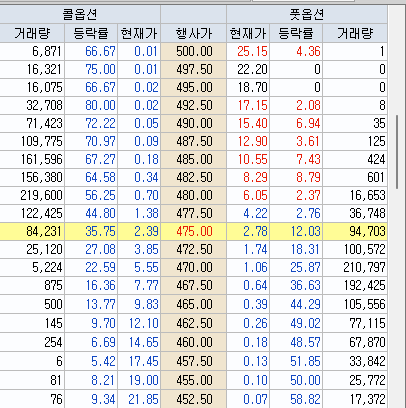Click put price 4.22 at 477.50

(248, 214)
